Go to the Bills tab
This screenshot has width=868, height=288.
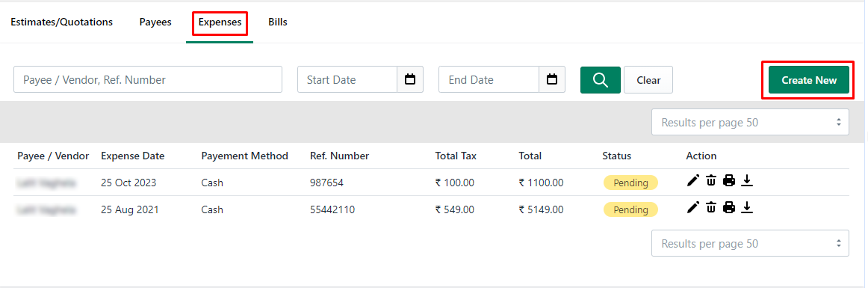(x=278, y=22)
